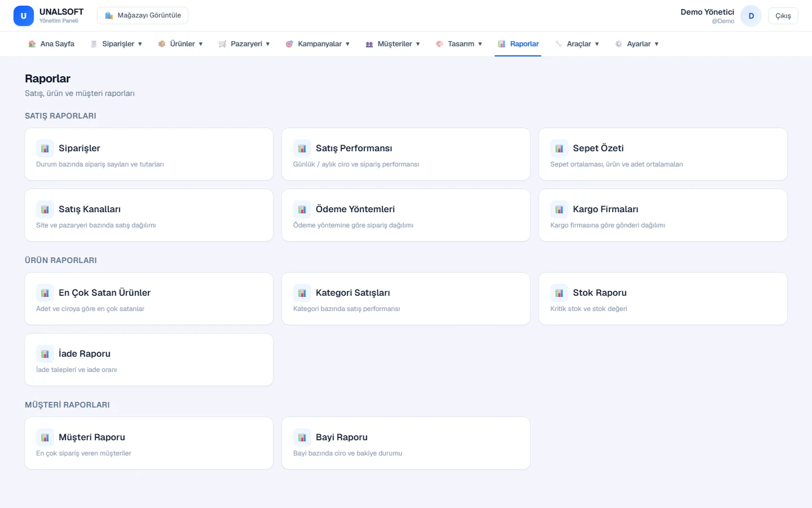The image size is (812, 508).
Task: Expand the Siparişler menu dropdown arrow
Action: click(x=140, y=44)
